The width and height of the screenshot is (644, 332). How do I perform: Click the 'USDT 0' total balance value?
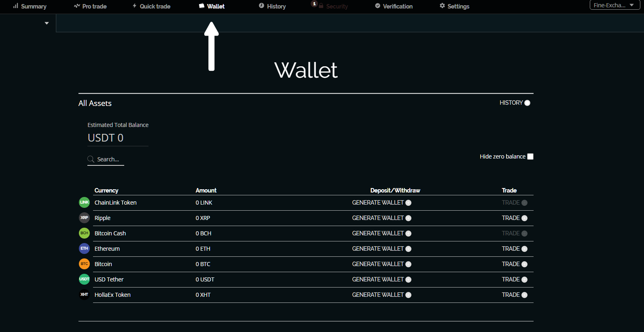tap(106, 138)
